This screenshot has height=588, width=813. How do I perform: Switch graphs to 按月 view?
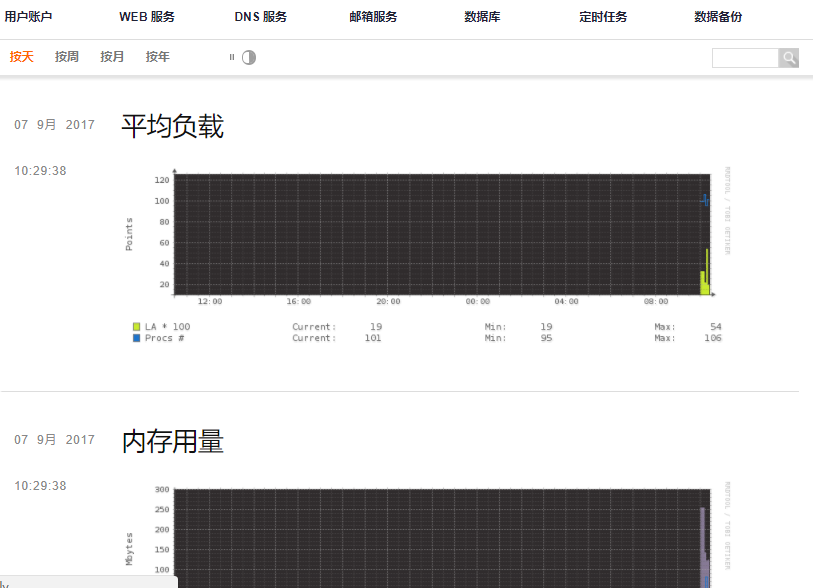tap(112, 57)
